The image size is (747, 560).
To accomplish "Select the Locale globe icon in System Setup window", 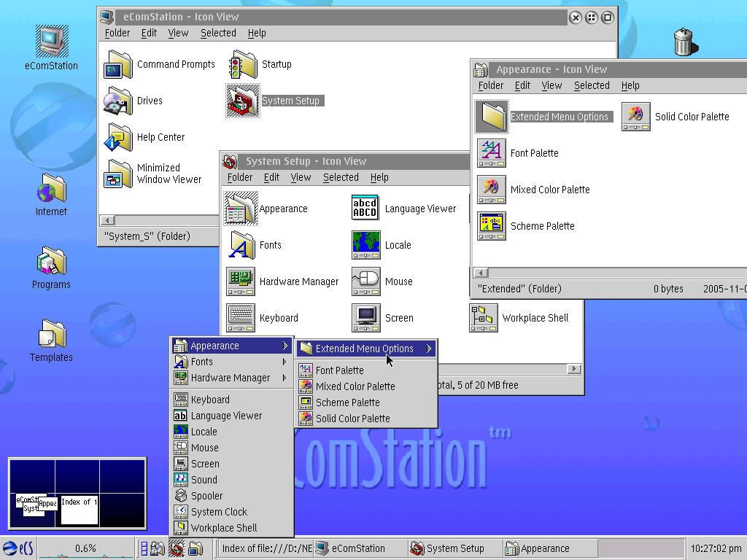I will click(x=366, y=245).
